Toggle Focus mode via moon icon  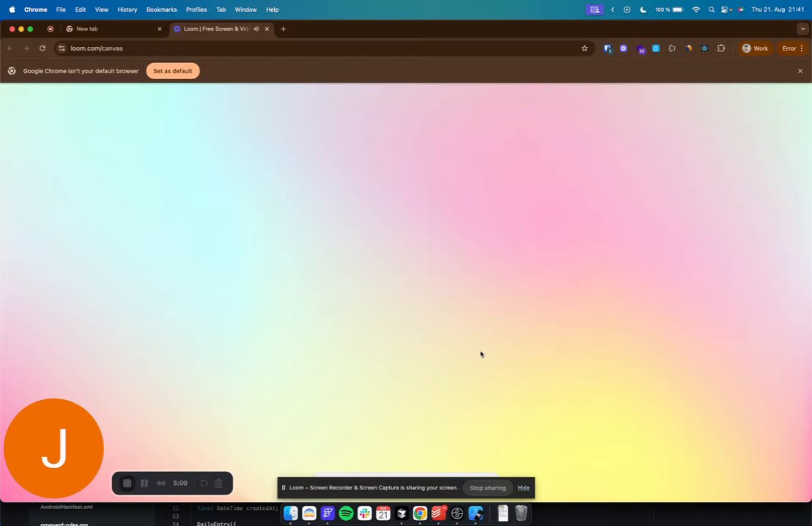click(643, 10)
